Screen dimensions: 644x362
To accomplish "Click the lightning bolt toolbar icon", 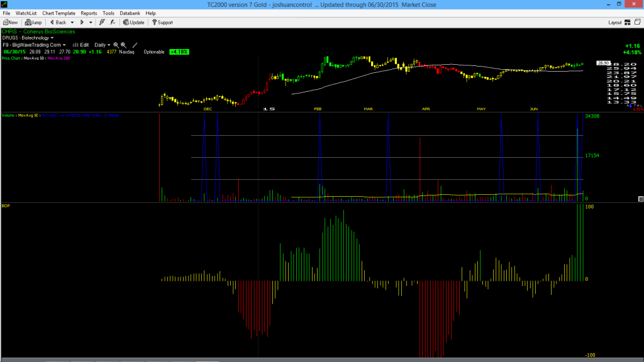I will tap(102, 23).
